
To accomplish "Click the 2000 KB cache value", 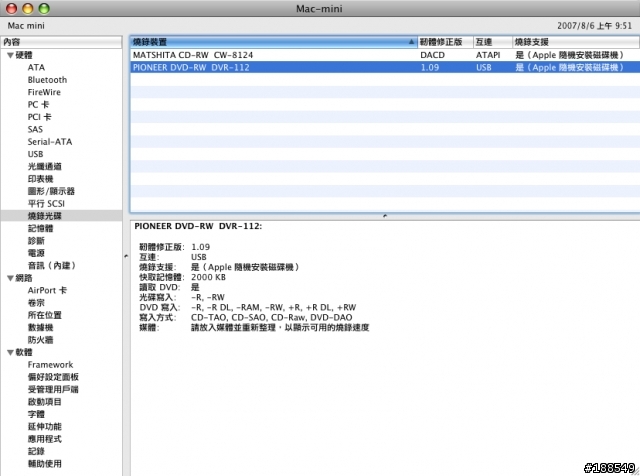I will (x=208, y=277).
